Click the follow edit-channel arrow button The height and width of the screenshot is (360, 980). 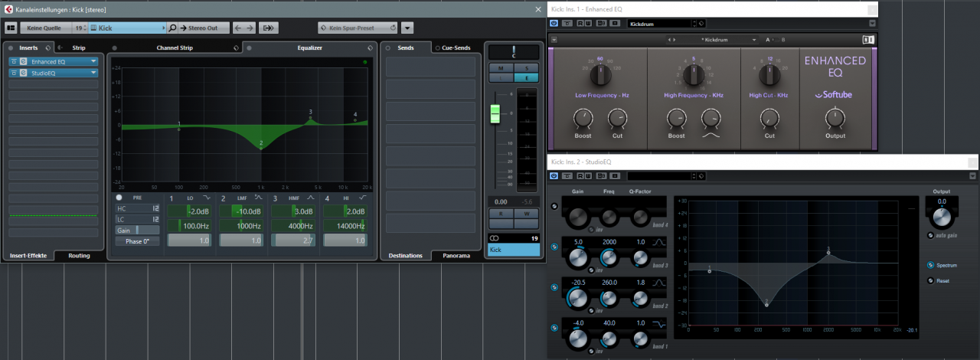click(x=268, y=28)
